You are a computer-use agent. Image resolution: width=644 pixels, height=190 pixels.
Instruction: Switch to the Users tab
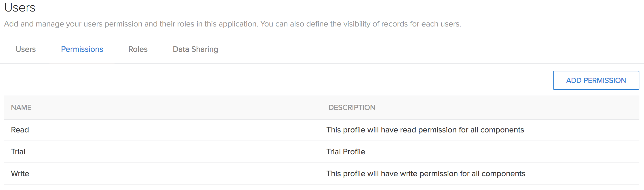26,49
